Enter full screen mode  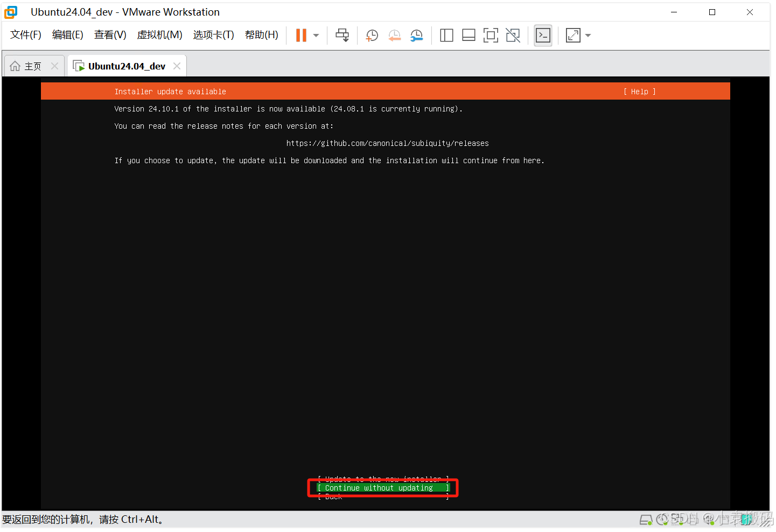[490, 35]
